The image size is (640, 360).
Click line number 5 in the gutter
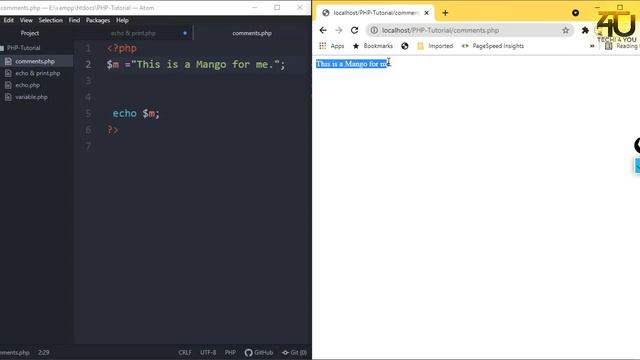pyautogui.click(x=88, y=113)
